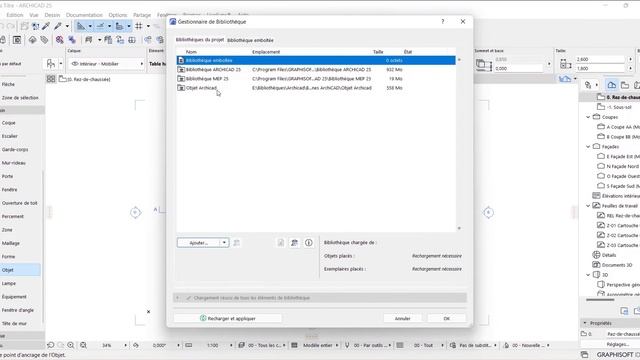Click the Détails icon in navigator

(596, 255)
